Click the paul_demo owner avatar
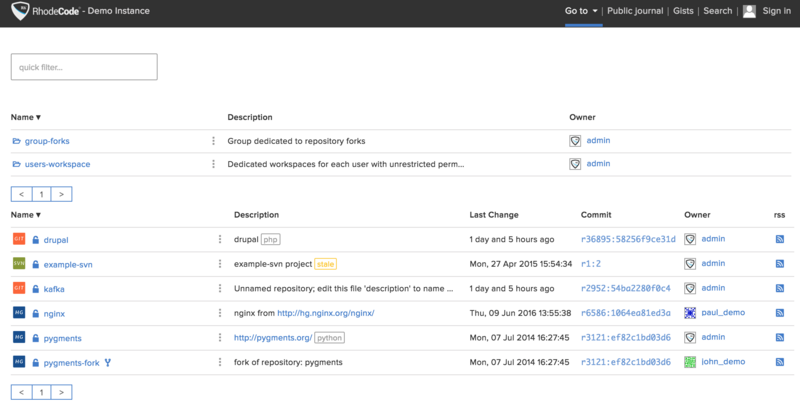The image size is (800, 412). click(690, 313)
